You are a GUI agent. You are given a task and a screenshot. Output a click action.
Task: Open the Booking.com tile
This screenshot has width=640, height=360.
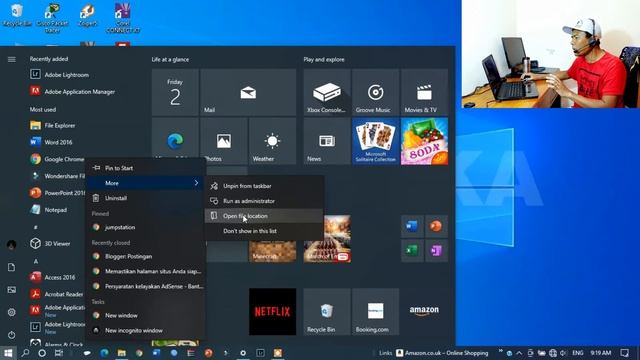pyautogui.click(x=376, y=312)
